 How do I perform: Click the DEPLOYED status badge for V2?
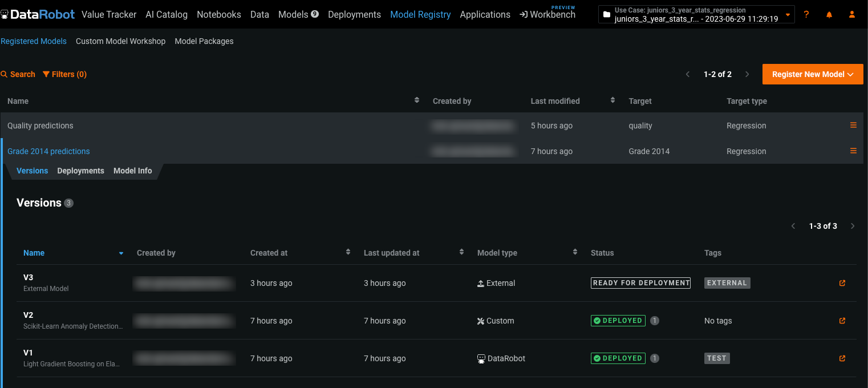(618, 321)
